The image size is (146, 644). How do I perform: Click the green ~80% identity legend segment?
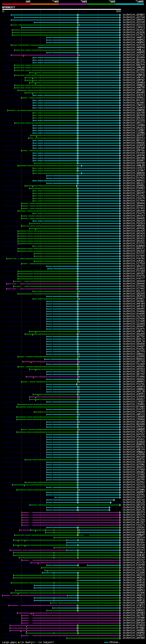[101, 4]
